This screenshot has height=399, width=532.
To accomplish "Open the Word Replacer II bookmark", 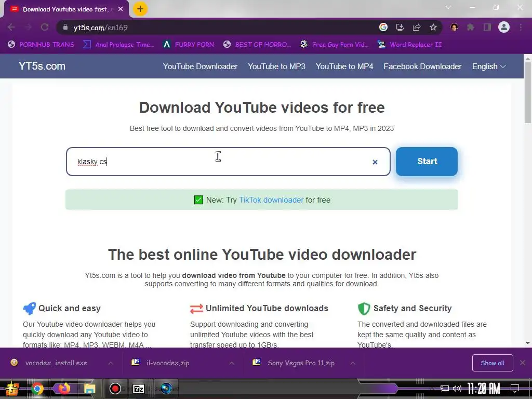I will (409, 45).
